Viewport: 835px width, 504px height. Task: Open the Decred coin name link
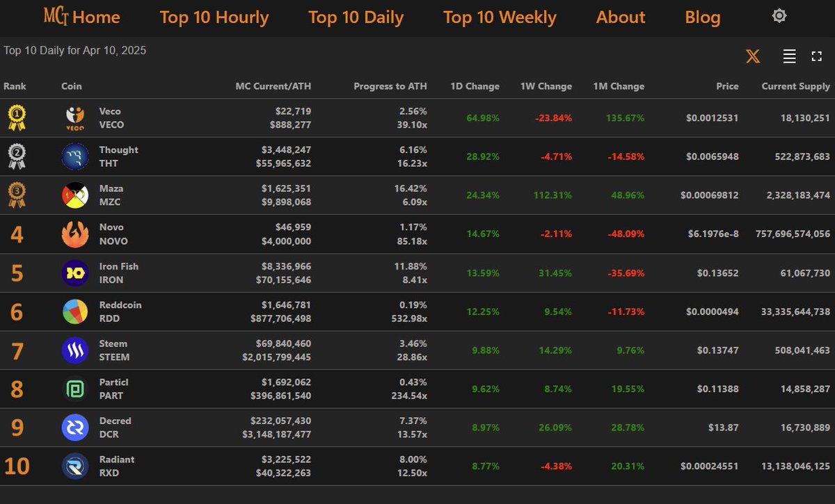click(x=115, y=421)
